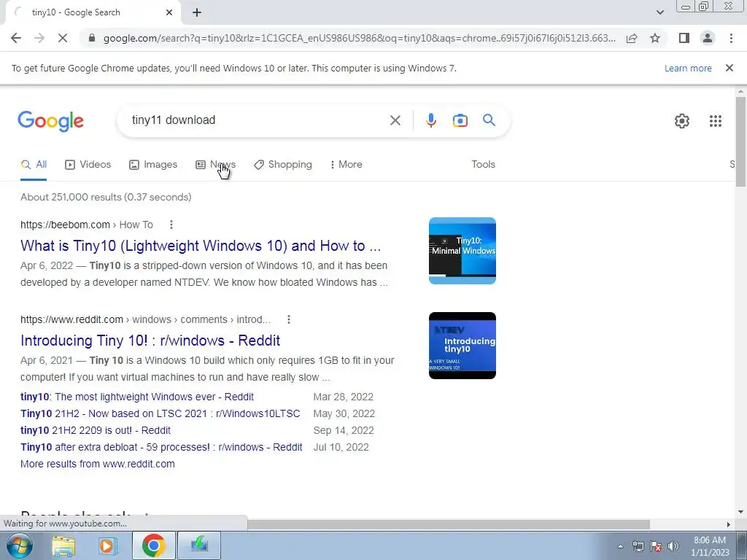Open the taskbar installer app icon
Screen dimensions: 747x560
pos(199,545)
